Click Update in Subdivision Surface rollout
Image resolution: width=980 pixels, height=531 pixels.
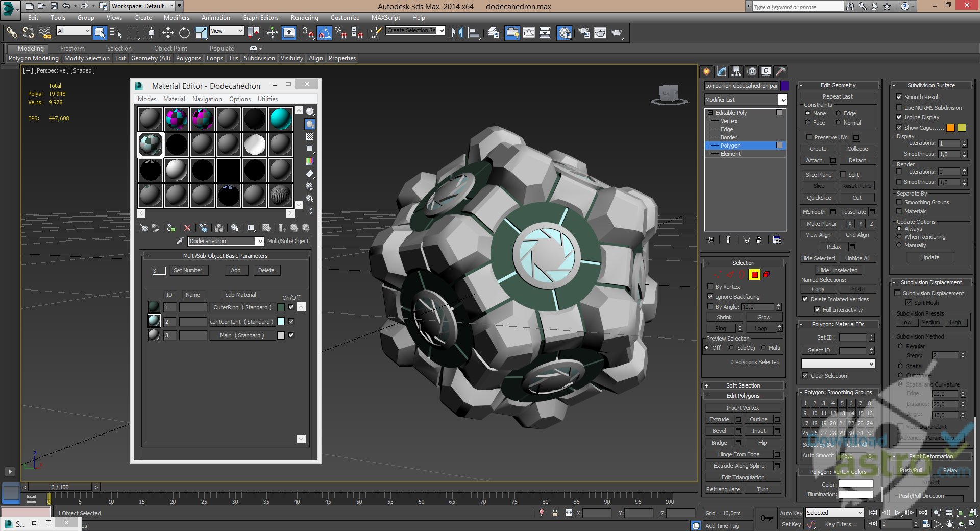click(930, 257)
